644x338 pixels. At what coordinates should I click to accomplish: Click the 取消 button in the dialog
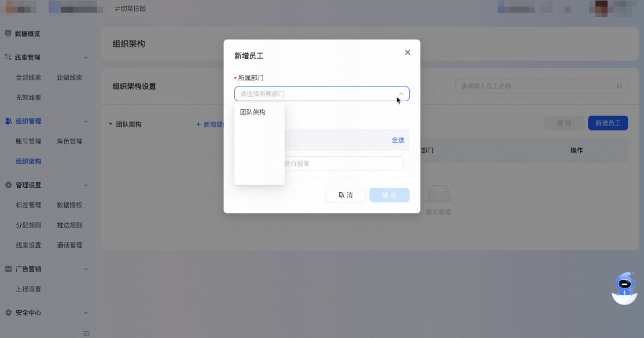click(345, 195)
